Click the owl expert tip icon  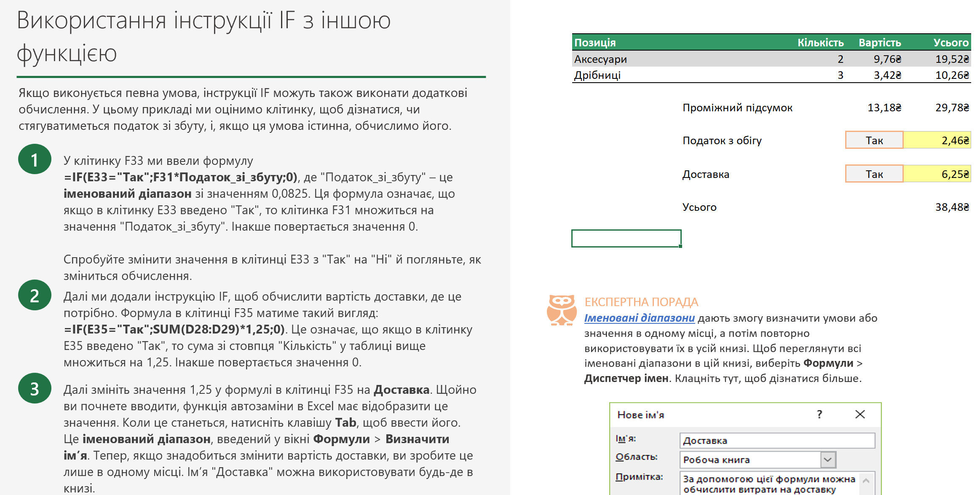[x=561, y=310]
